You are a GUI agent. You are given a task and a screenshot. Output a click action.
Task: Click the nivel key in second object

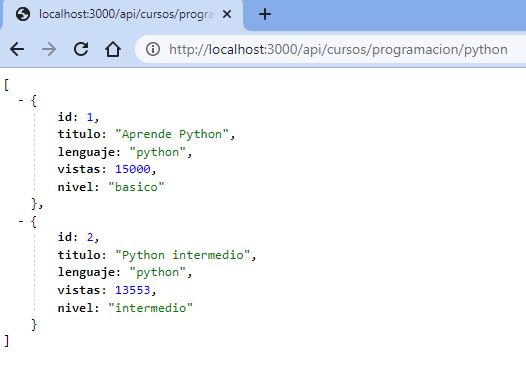point(75,308)
